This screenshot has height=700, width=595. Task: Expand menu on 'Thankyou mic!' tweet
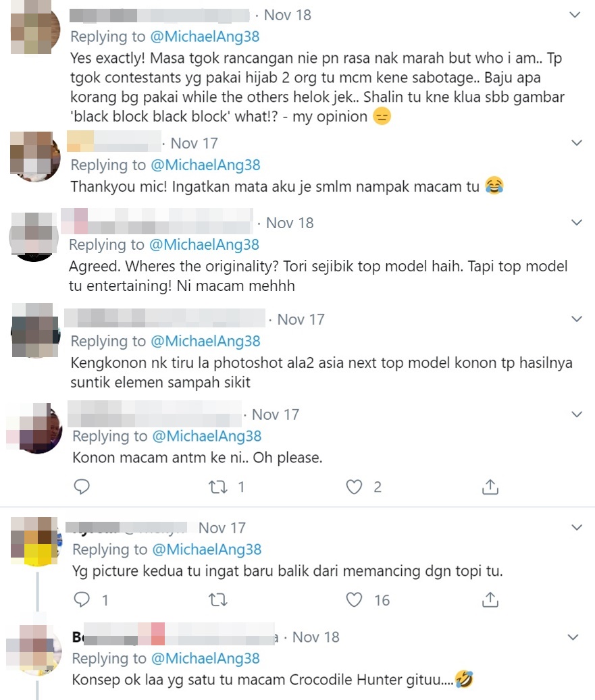577,143
